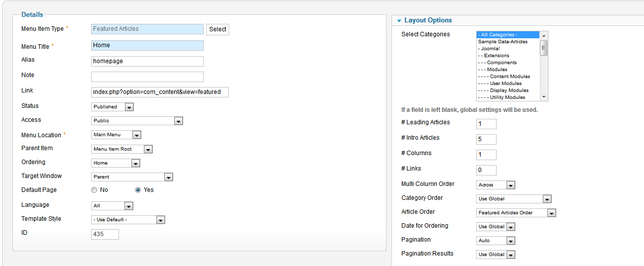Image resolution: width=644 pixels, height=266 pixels.
Task: Click the Select menu item type button
Action: pos(218,29)
